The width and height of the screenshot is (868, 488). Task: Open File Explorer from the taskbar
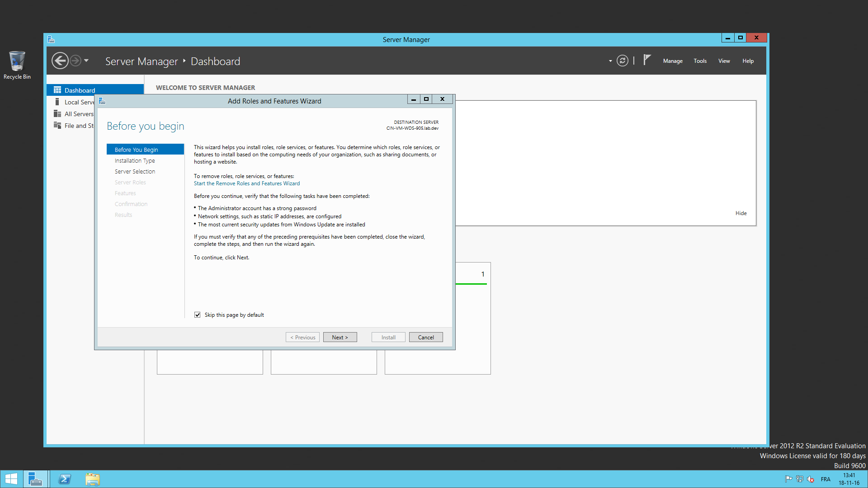click(x=93, y=479)
